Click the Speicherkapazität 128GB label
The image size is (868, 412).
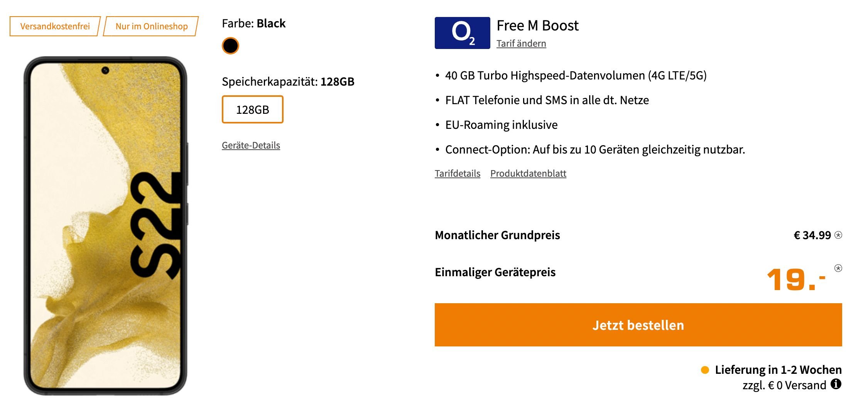[x=288, y=81]
